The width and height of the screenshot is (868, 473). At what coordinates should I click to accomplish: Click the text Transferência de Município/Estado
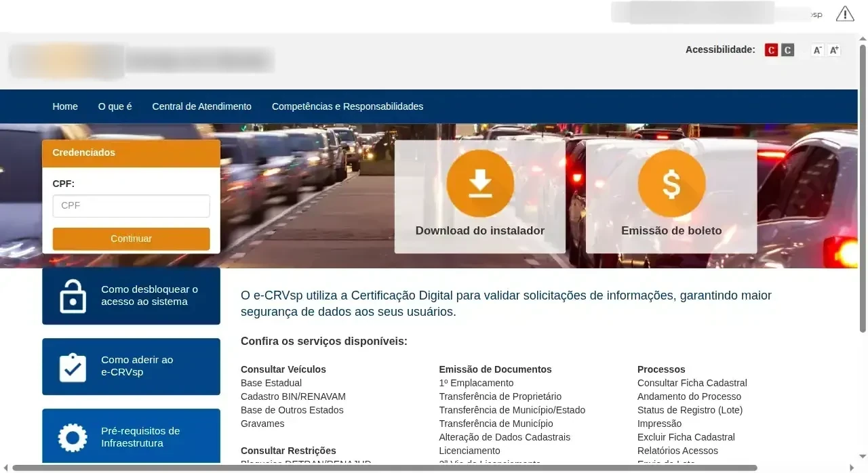point(512,410)
